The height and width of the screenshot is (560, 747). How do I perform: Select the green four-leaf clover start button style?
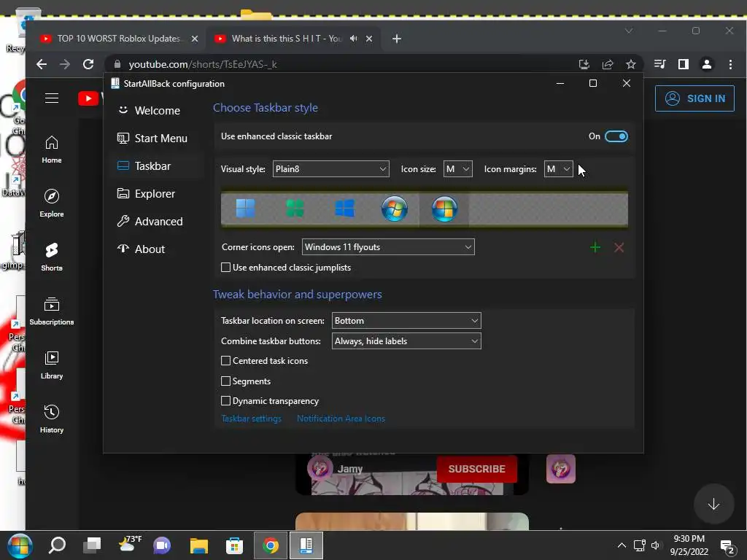point(295,209)
